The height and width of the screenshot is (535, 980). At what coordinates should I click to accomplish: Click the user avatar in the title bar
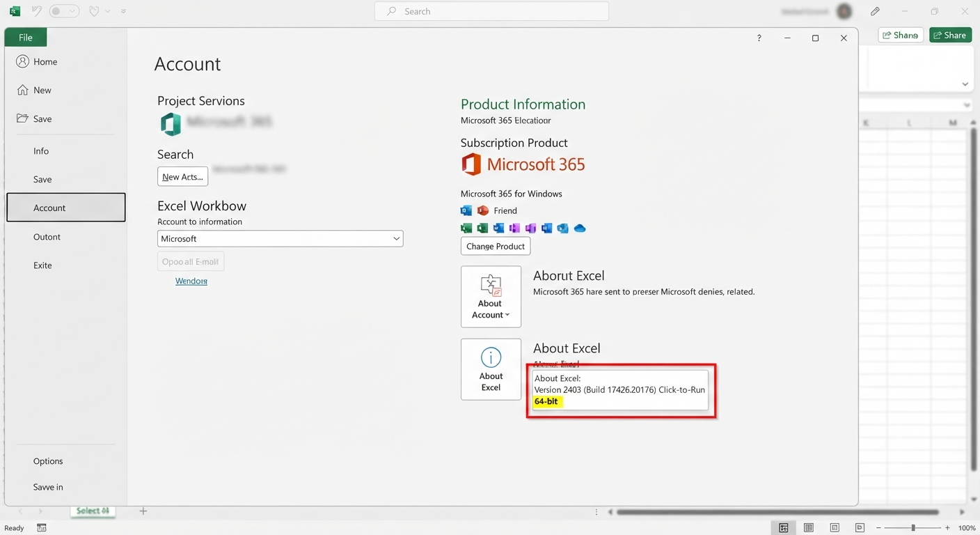coord(844,11)
